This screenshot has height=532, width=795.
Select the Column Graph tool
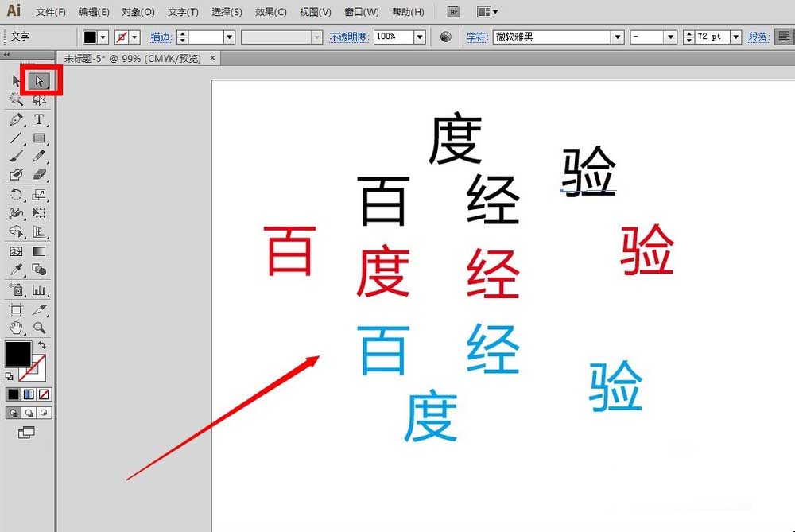pyautogui.click(x=39, y=290)
